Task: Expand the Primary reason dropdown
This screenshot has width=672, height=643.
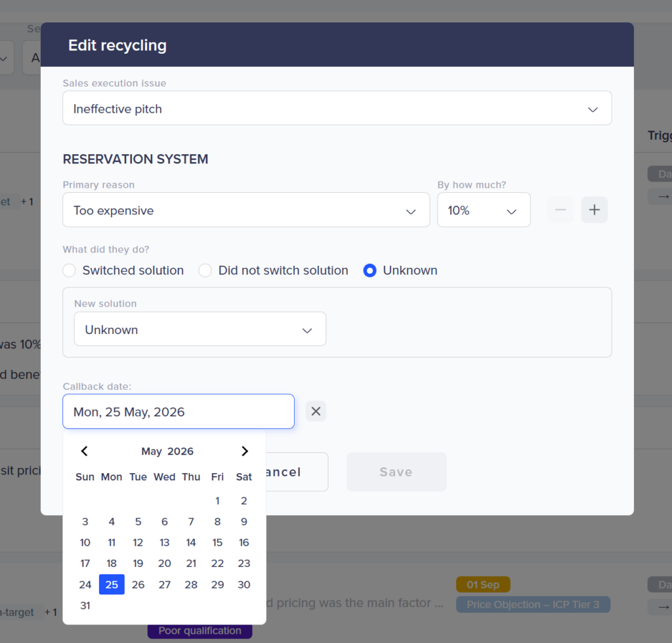Action: pyautogui.click(x=245, y=210)
